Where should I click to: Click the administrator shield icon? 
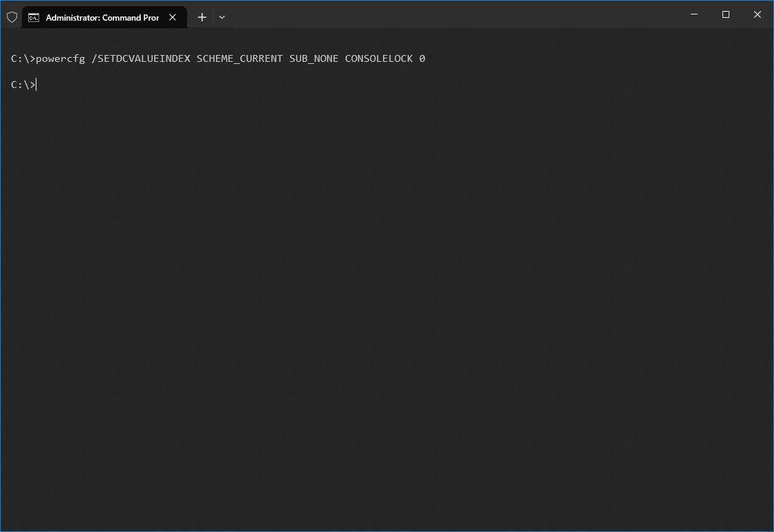pyautogui.click(x=12, y=16)
